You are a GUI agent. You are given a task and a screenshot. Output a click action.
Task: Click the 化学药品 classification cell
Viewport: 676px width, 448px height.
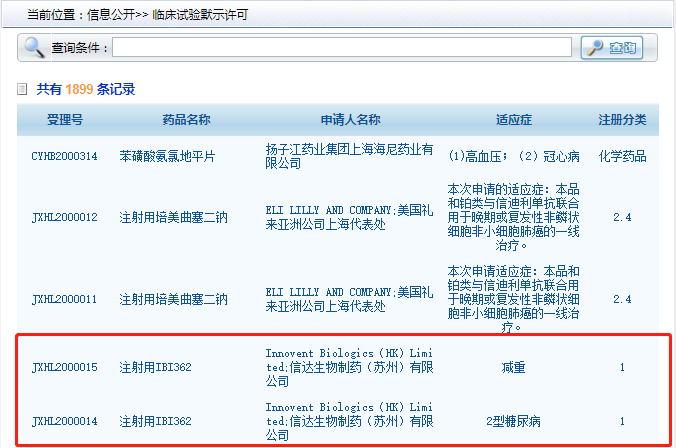tap(622, 156)
